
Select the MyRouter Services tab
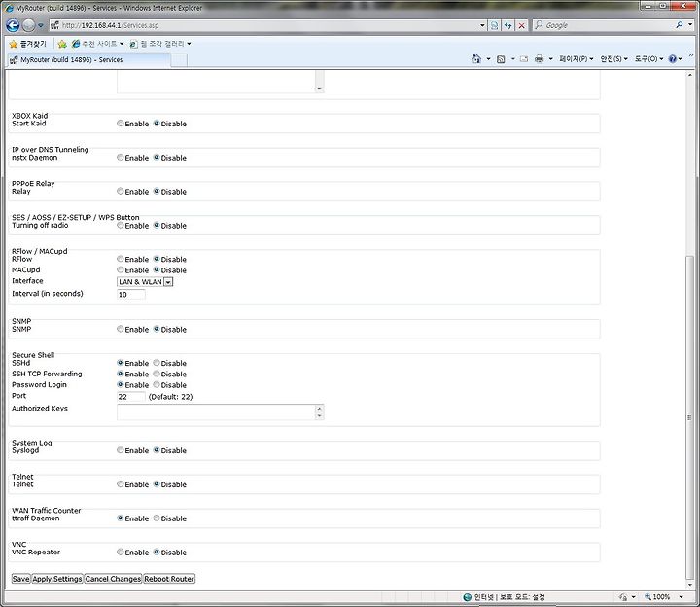coord(88,60)
